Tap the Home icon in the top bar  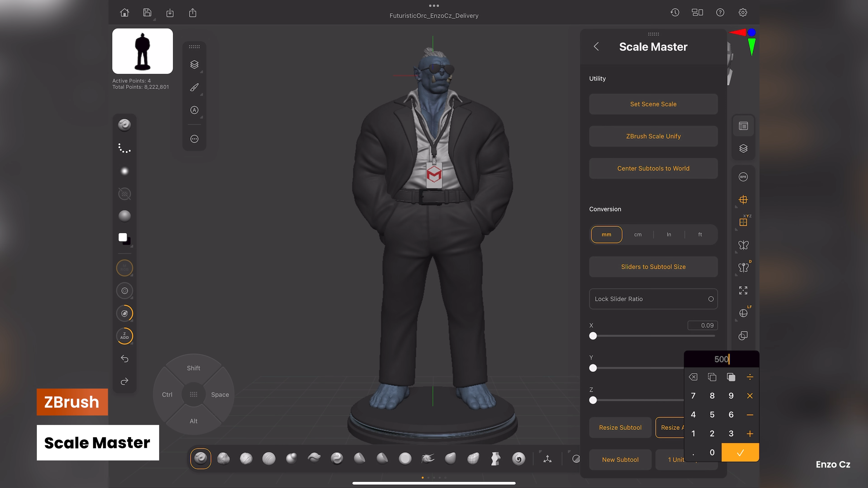pos(124,13)
